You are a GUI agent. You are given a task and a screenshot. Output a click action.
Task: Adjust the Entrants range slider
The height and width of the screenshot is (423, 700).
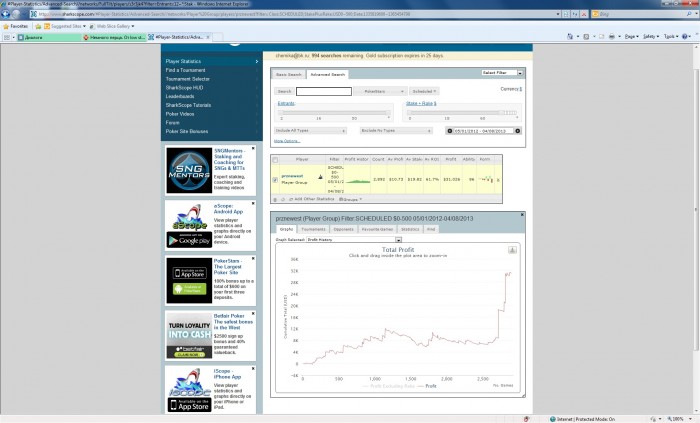point(335,113)
